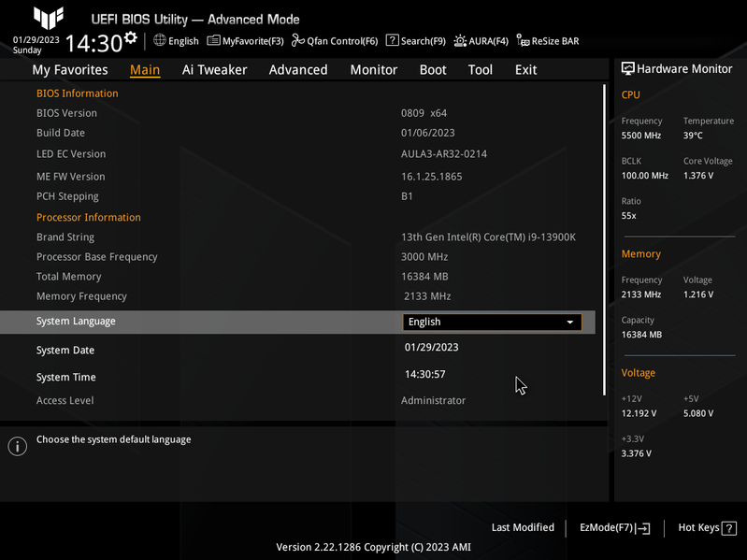Open MyFavorite(F3) list icon
Screen dimensions: 747x560
click(214, 41)
